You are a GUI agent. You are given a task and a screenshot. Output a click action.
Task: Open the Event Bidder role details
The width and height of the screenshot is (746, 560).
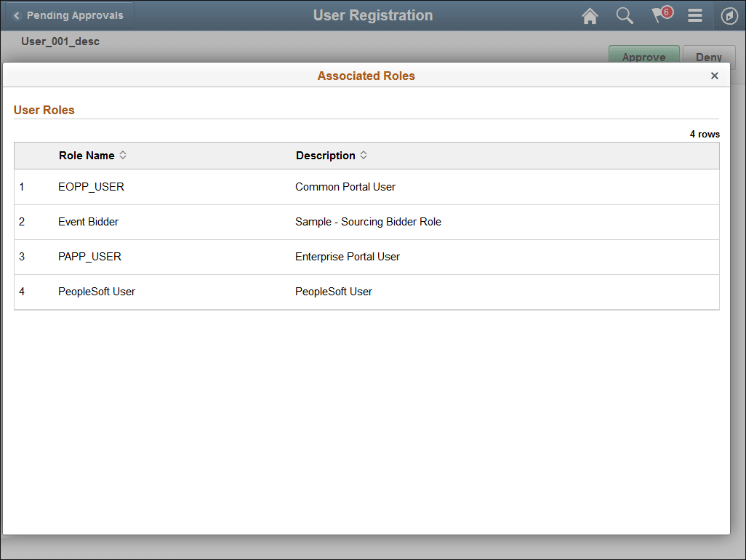(x=88, y=221)
